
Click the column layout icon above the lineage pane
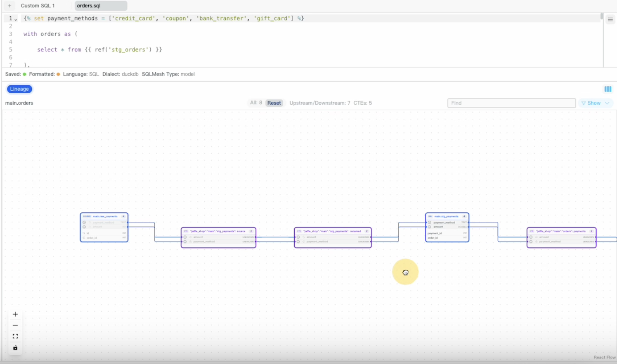(x=608, y=89)
